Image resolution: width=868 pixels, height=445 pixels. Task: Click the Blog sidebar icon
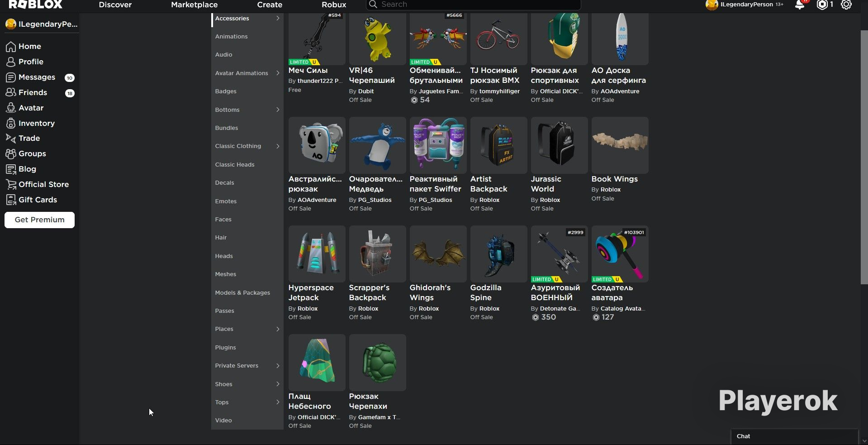click(11, 169)
